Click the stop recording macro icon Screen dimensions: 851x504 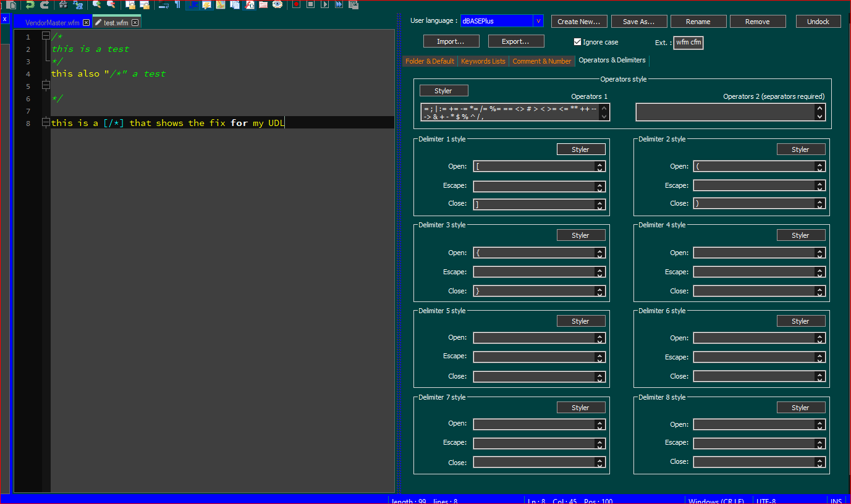(x=310, y=4)
